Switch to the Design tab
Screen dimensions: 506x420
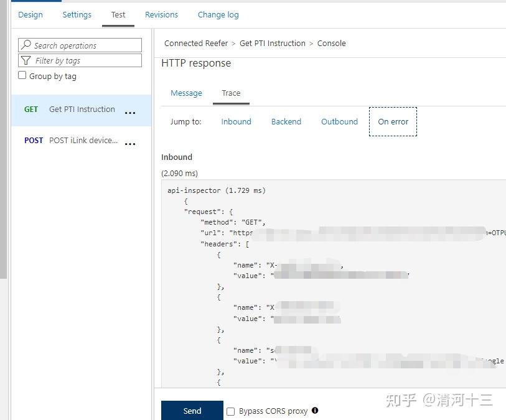click(x=30, y=14)
